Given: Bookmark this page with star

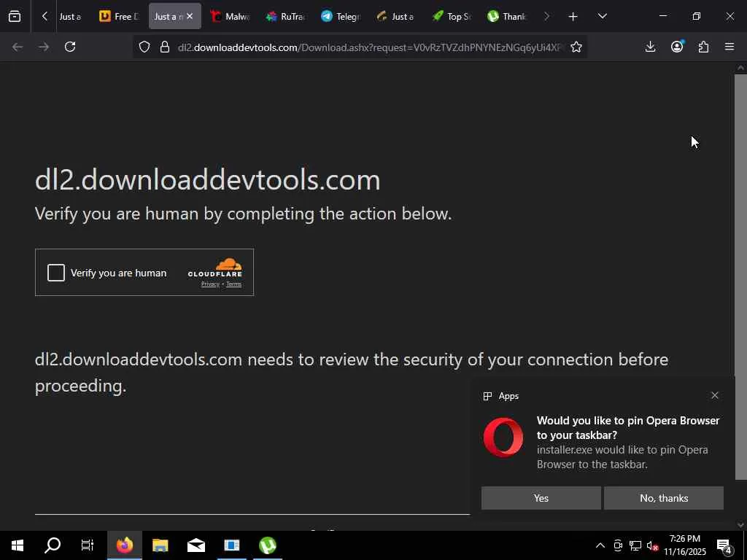Looking at the screenshot, I should pyautogui.click(x=576, y=47).
